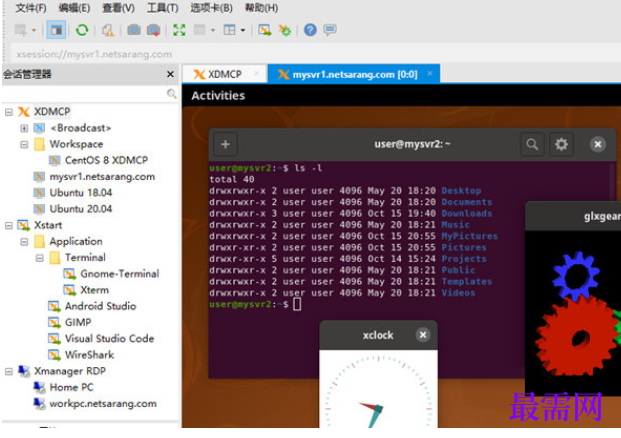Click the xclock clock face
This screenshot has width=621, height=438.
pos(378,389)
